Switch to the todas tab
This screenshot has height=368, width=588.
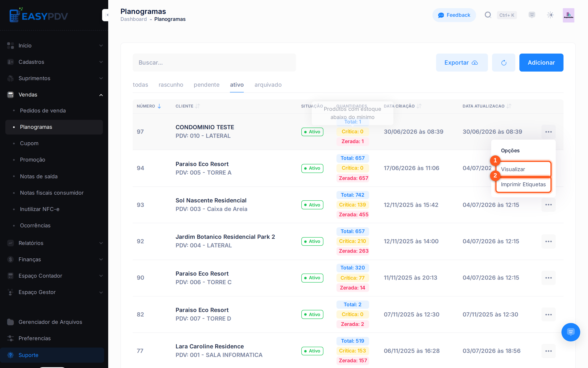[x=140, y=85]
